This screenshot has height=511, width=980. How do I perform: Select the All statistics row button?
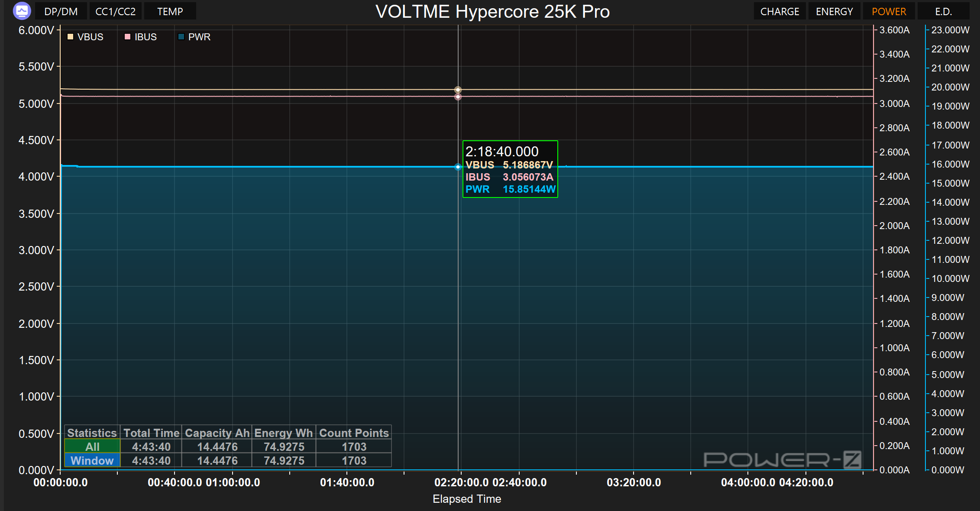pos(92,446)
